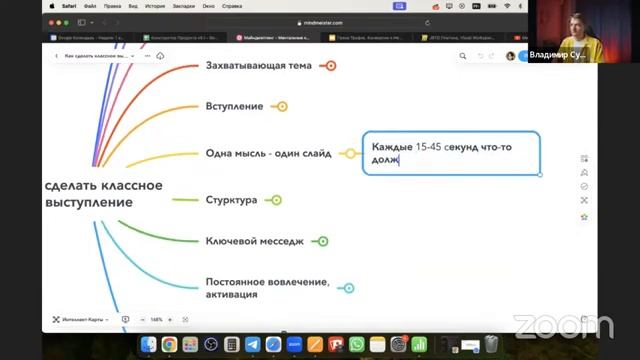
Task: Switch to the fourth yellow-icon Safari tab
Action: tap(367, 38)
